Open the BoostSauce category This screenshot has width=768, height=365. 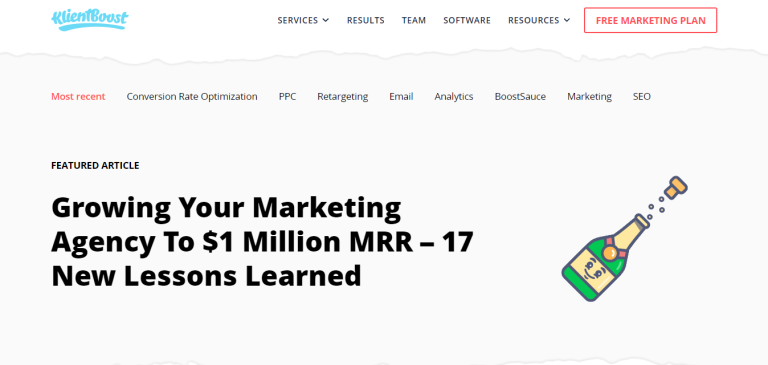(x=520, y=97)
